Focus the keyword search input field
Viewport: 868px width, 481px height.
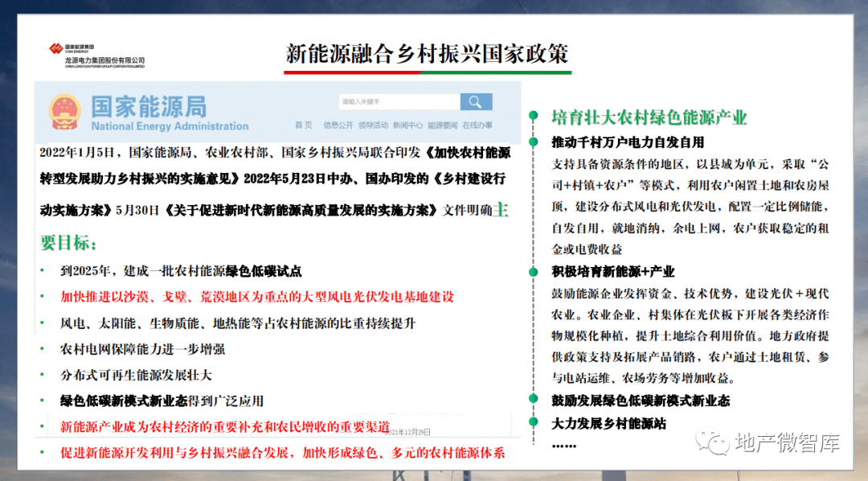coord(398,101)
